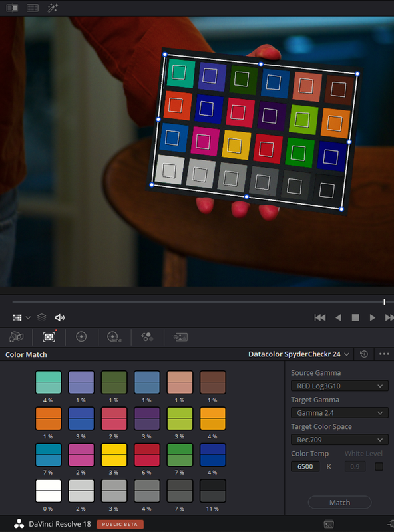Click bottom-right corner handle of chart overlay
Image resolution: width=394 pixels, height=532 pixels.
(341, 209)
